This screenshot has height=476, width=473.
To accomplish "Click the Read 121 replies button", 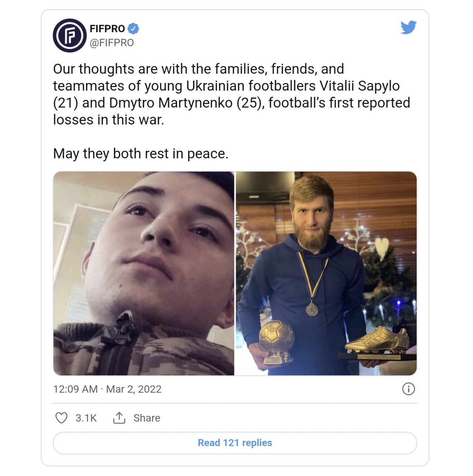I will [235, 443].
